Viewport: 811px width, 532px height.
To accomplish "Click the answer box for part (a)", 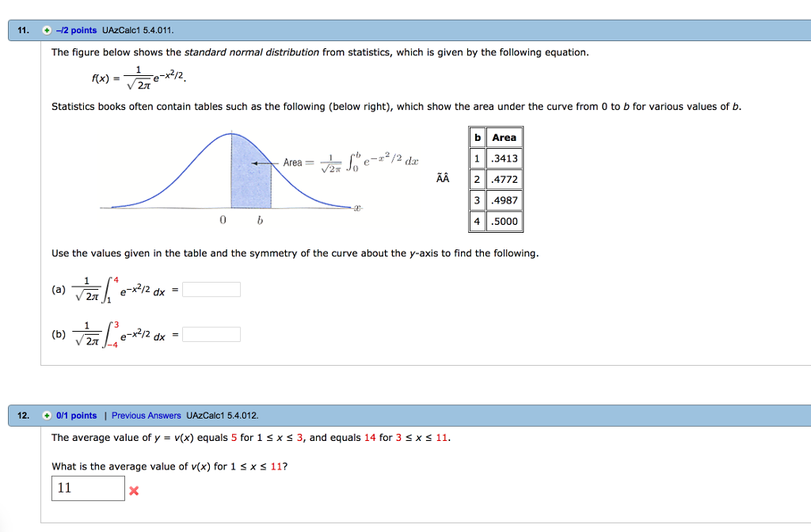I will click(211, 289).
